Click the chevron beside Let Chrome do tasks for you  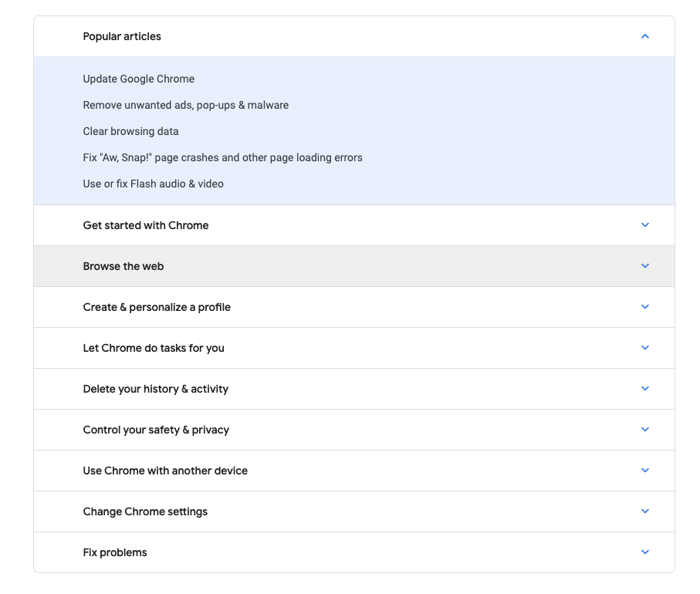click(x=644, y=348)
